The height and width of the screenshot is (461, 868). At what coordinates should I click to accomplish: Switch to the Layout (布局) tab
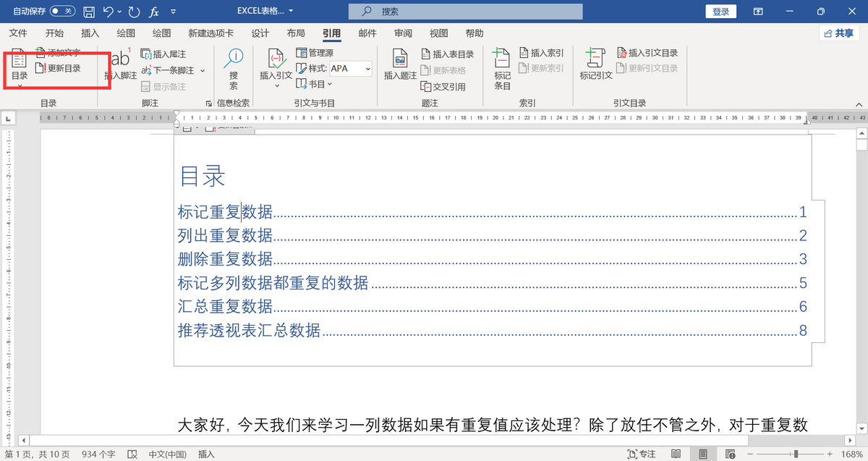[x=295, y=33]
